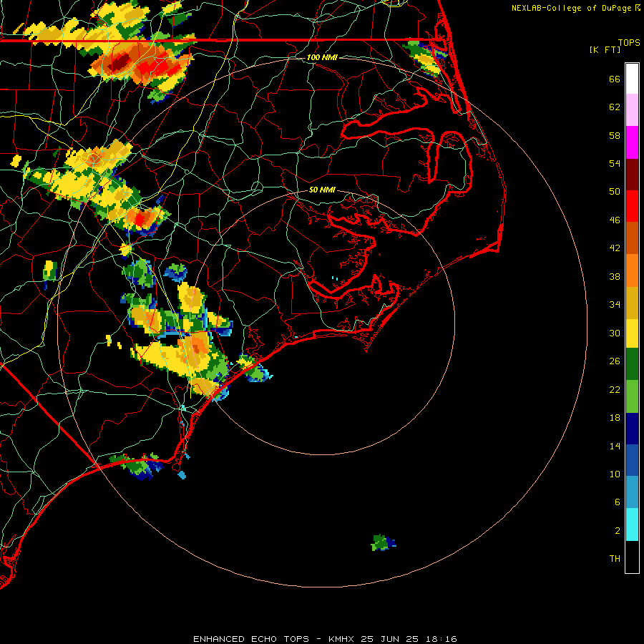Click the 30 legend value

pyautogui.click(x=615, y=333)
